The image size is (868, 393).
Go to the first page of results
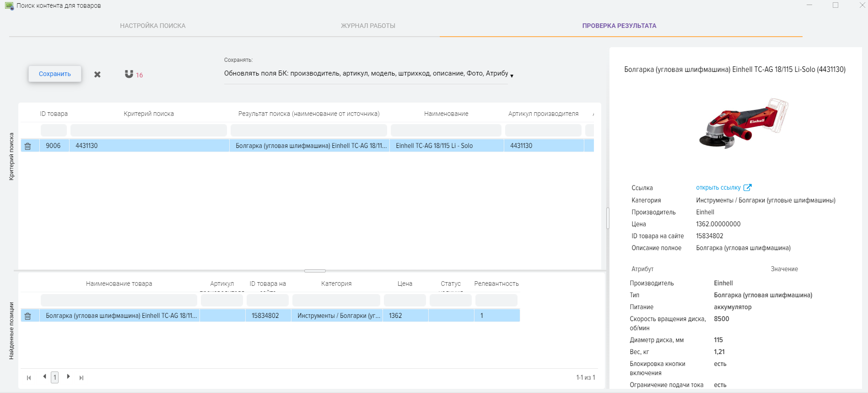click(x=29, y=378)
